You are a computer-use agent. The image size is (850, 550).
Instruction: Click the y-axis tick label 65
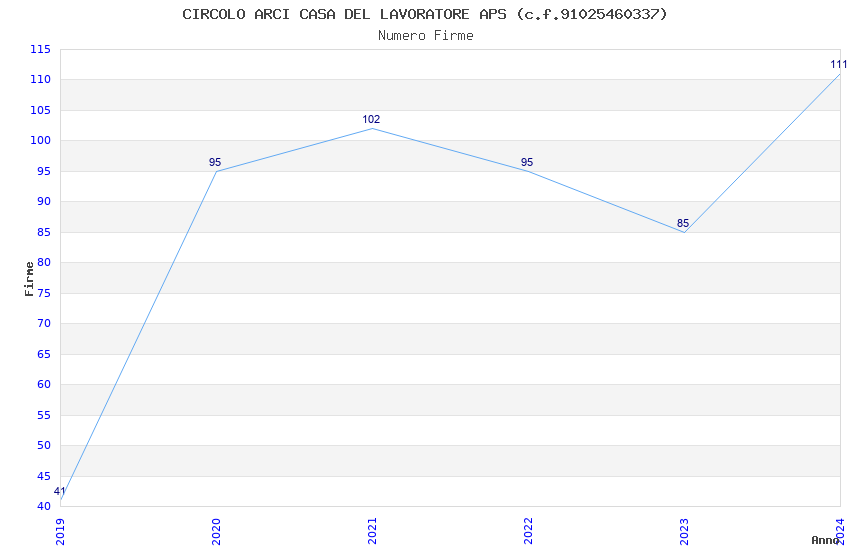click(x=43, y=354)
